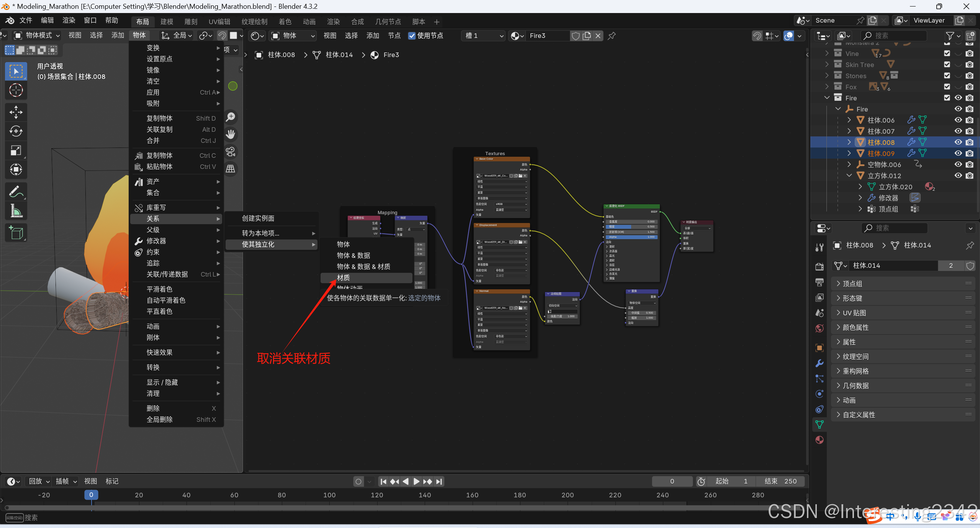This screenshot has height=528, width=980.
Task: Toggle the camera view icon in viewport
Action: pos(231,152)
